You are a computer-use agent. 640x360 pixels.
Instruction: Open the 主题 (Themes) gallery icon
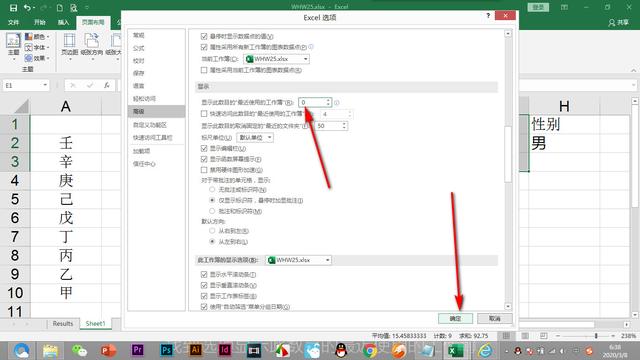[x=13, y=41]
